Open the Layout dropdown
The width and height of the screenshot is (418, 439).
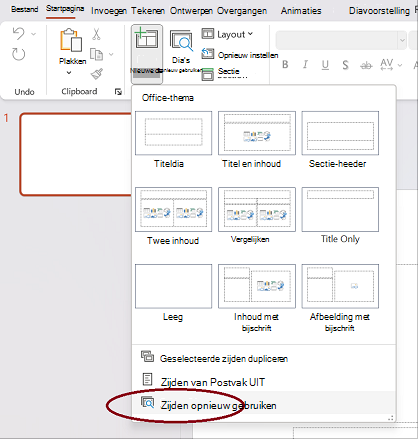(227, 34)
